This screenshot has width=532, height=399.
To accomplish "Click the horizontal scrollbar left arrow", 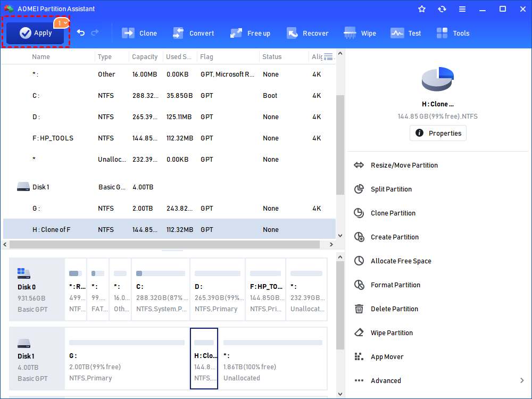I will tap(5, 244).
